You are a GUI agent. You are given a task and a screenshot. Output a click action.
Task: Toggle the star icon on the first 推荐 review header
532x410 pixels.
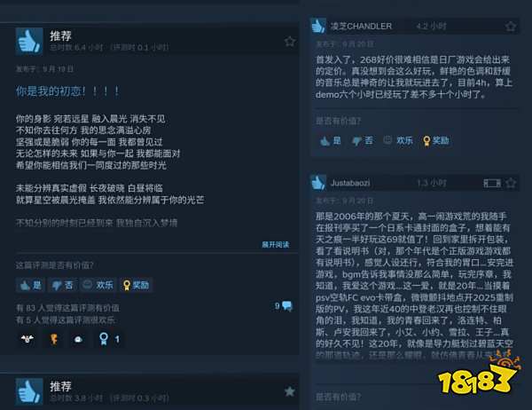[x=289, y=42]
